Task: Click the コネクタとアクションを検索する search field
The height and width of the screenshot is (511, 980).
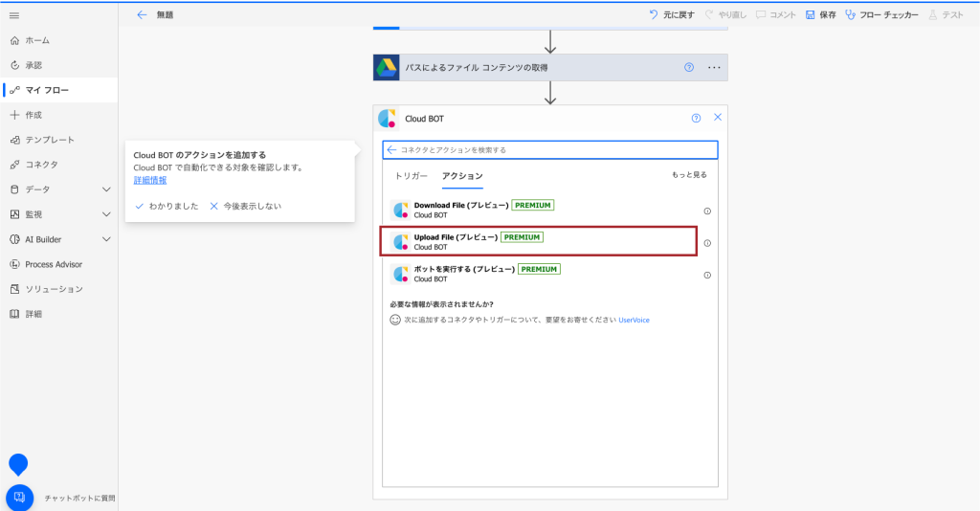Action: point(550,150)
